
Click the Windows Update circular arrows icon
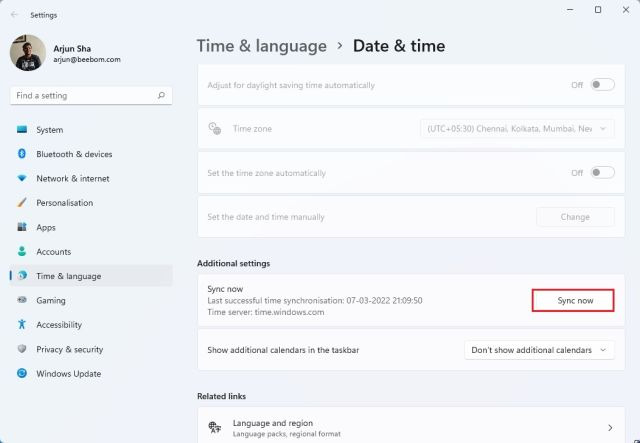tap(22, 373)
